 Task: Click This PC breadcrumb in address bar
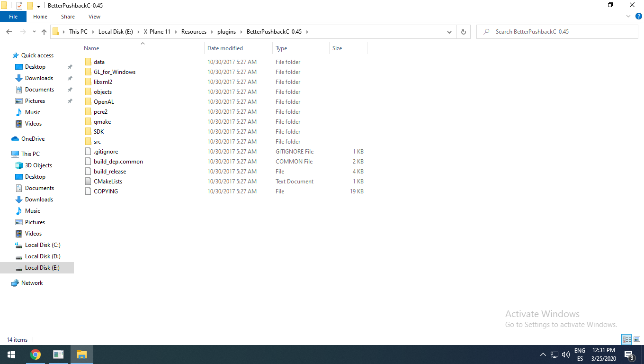tap(78, 32)
